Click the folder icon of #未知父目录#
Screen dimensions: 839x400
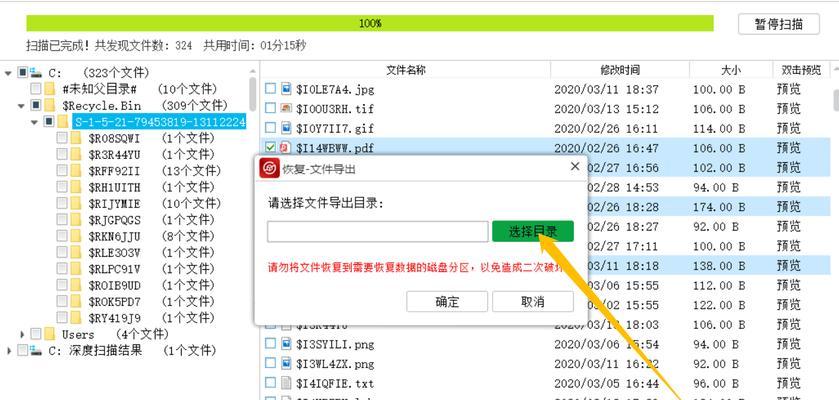50,89
